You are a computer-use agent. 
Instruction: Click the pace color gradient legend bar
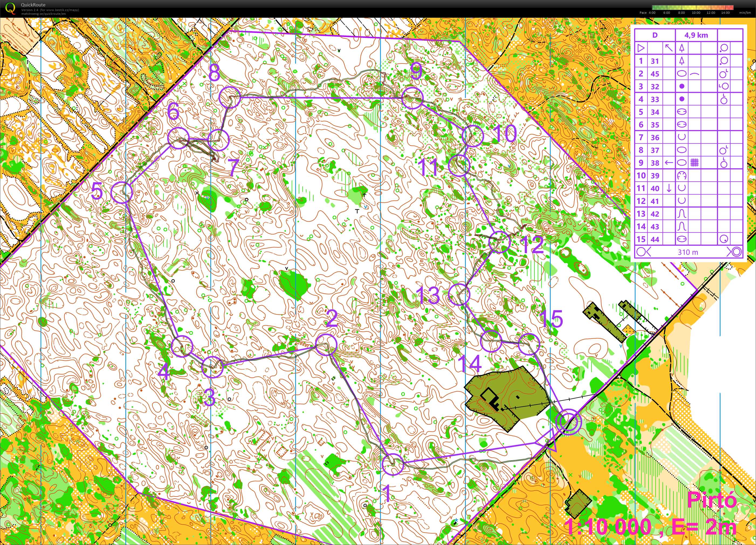point(693,7)
